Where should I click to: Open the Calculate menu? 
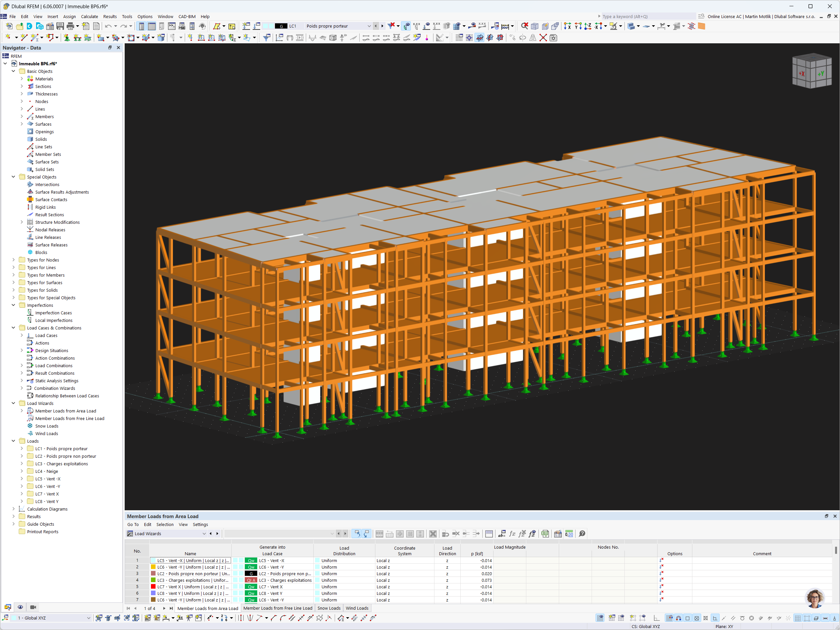point(89,16)
